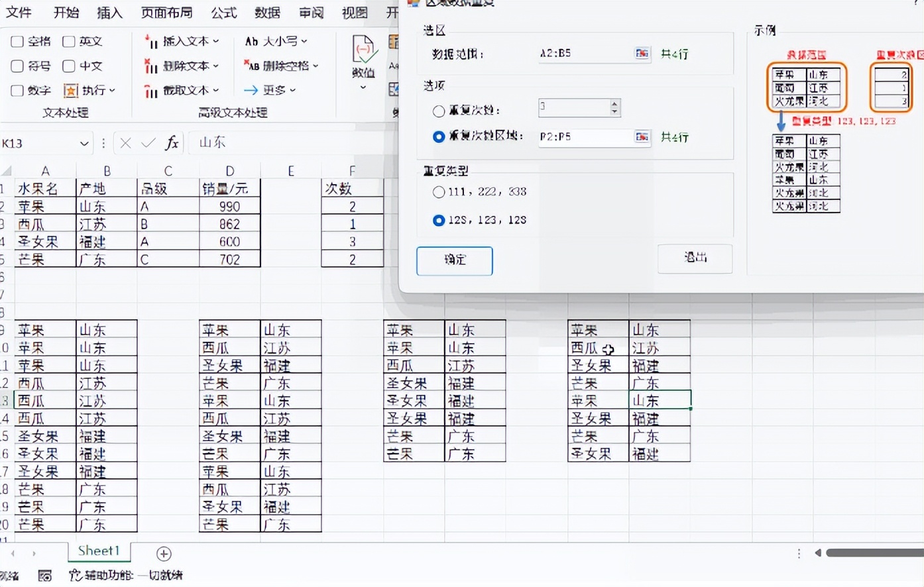Expand the Name Box dropdown
Screen dimensions: 924x587
[x=85, y=143]
